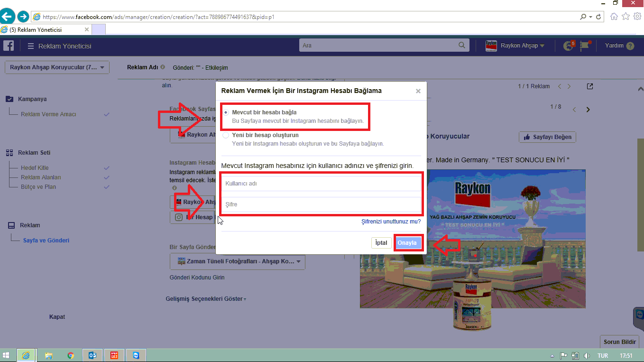Image resolution: width=644 pixels, height=362 pixels.
Task: Go to Bütçe ve Plan step
Action: [38, 187]
